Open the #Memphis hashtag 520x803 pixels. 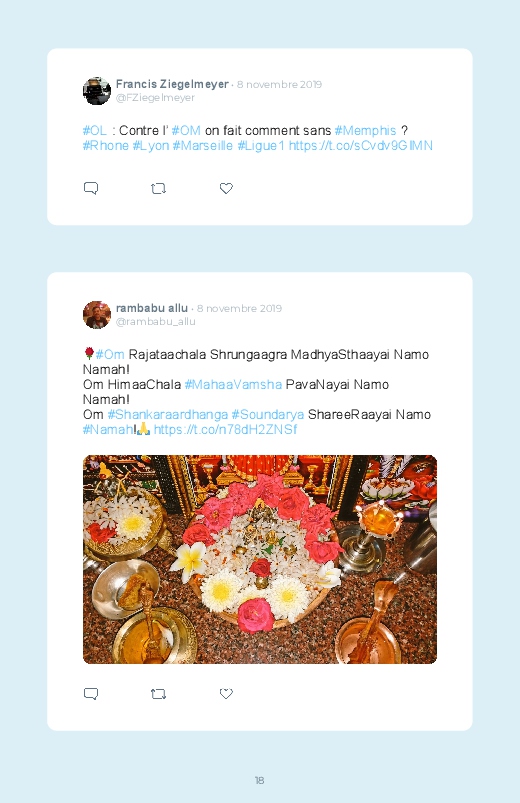(x=365, y=131)
